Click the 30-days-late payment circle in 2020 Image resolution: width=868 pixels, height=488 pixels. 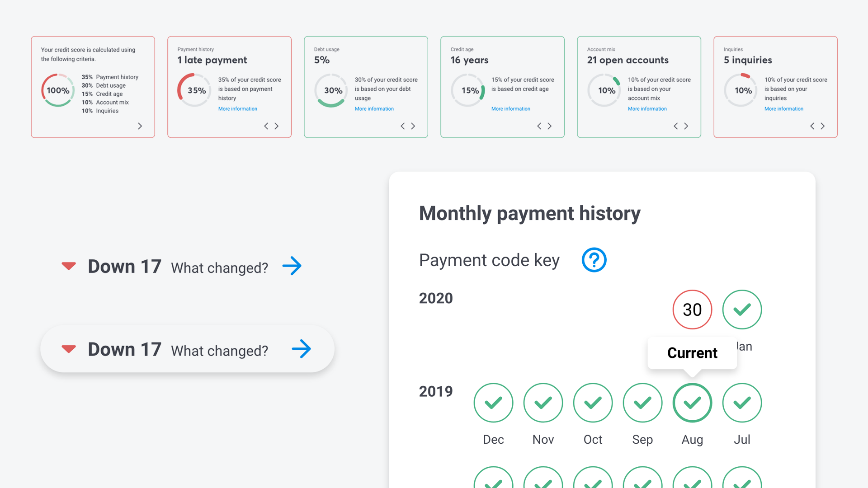click(692, 310)
